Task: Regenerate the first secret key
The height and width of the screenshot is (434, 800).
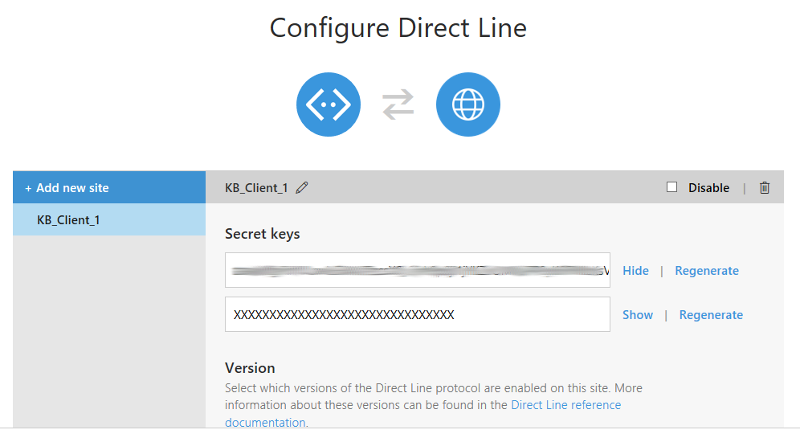Action: [707, 270]
